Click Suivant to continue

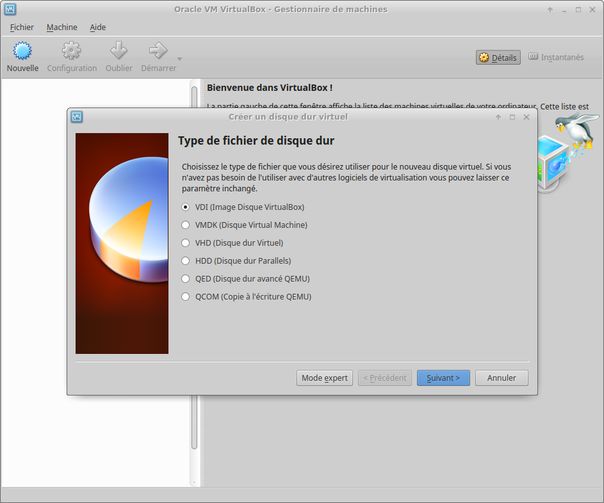pos(443,378)
